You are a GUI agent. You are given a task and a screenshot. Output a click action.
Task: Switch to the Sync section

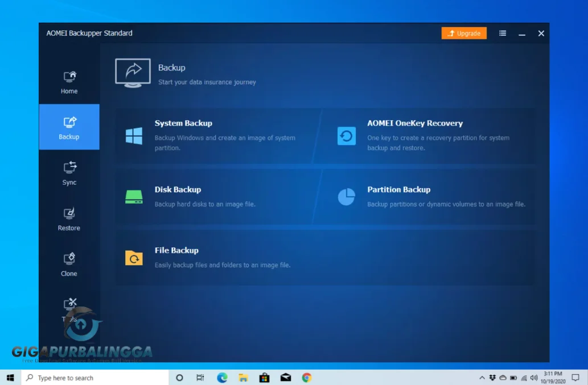[69, 173]
